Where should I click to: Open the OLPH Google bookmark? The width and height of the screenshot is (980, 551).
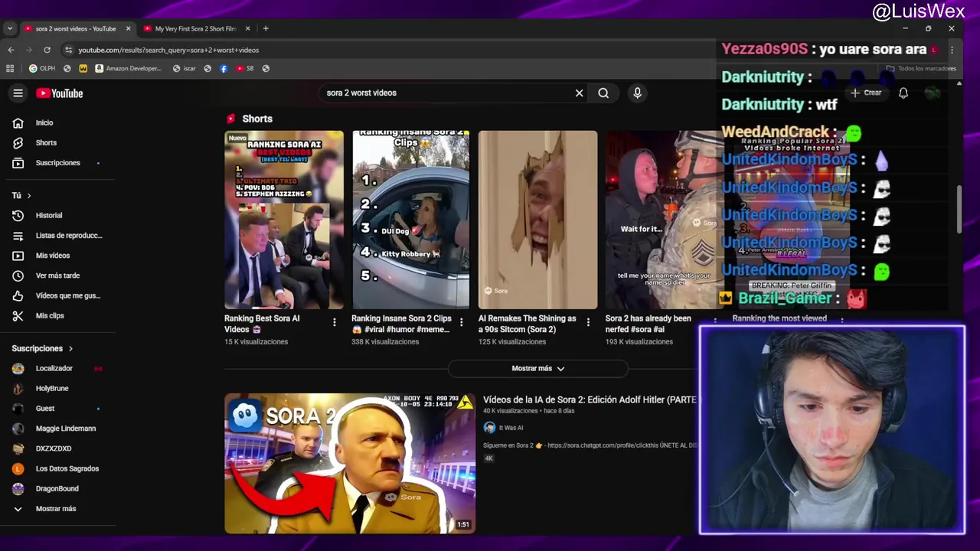(x=41, y=68)
